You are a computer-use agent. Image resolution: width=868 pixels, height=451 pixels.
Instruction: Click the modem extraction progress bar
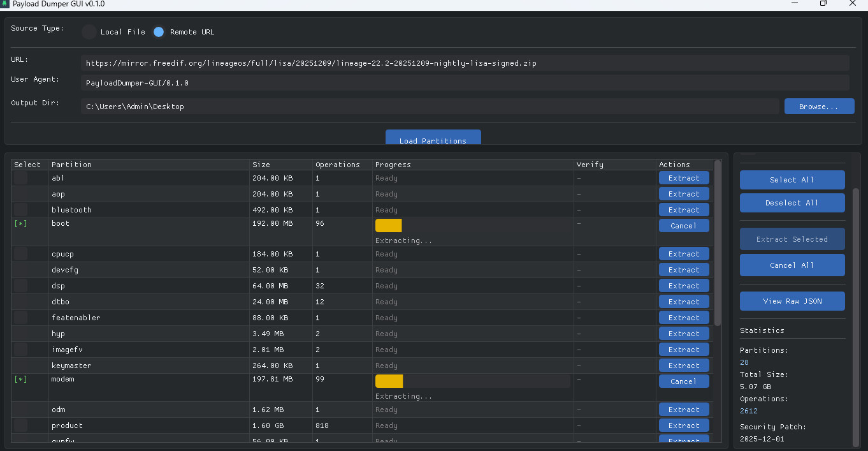pyautogui.click(x=472, y=381)
